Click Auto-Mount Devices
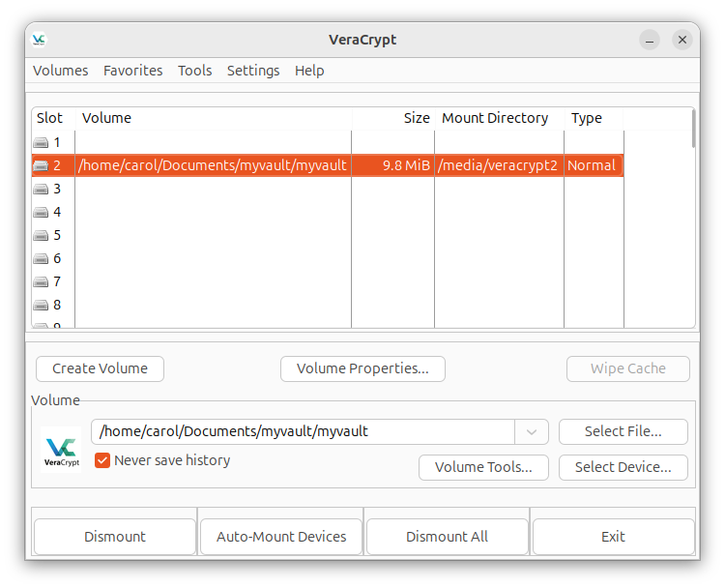The height and width of the screenshot is (588, 725). pos(281,537)
